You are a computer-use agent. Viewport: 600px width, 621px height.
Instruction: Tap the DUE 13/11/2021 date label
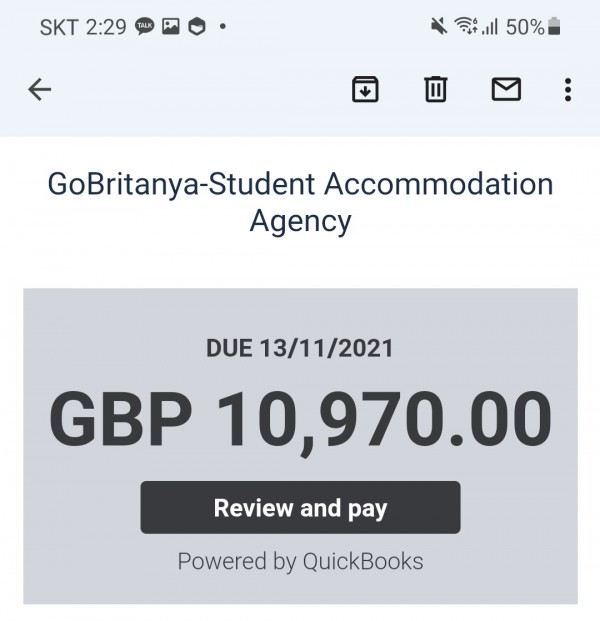point(300,349)
